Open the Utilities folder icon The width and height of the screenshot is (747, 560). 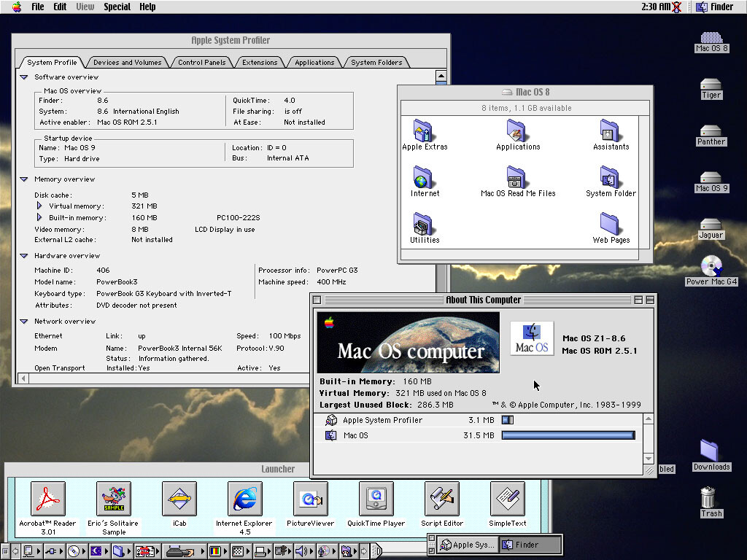(424, 225)
